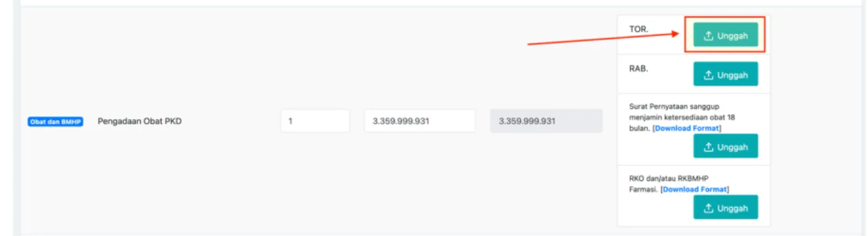Select the Pengadaan Obat PKD item name
Viewport: 868px width, 236px height.
pyautogui.click(x=139, y=121)
